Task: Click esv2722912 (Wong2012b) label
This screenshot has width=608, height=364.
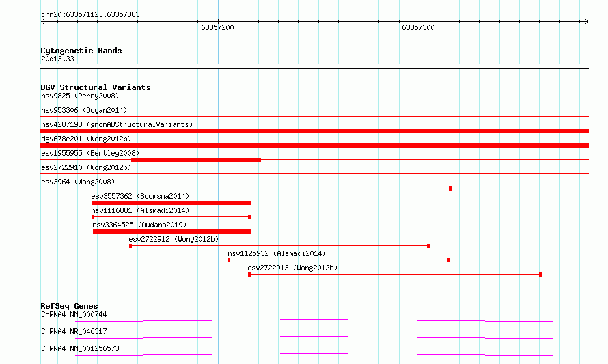Action: (174, 239)
